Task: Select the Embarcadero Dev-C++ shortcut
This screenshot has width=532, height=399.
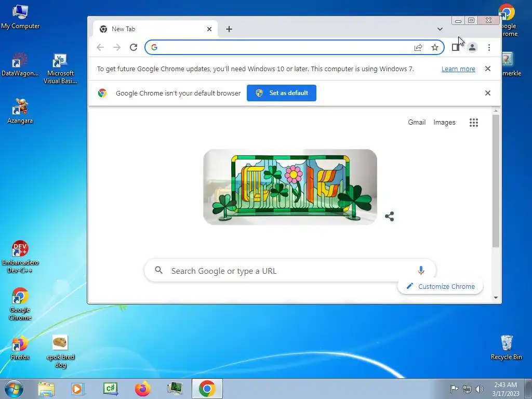Action: pyautogui.click(x=20, y=257)
